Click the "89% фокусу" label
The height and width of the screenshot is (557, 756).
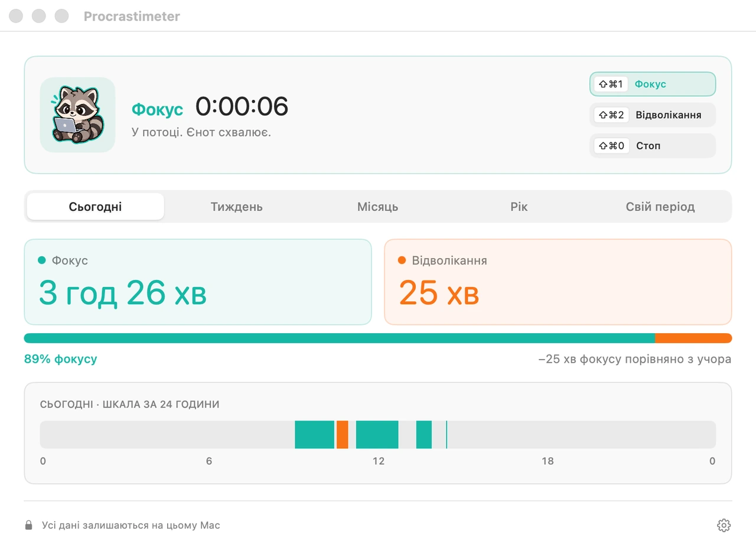click(x=61, y=359)
